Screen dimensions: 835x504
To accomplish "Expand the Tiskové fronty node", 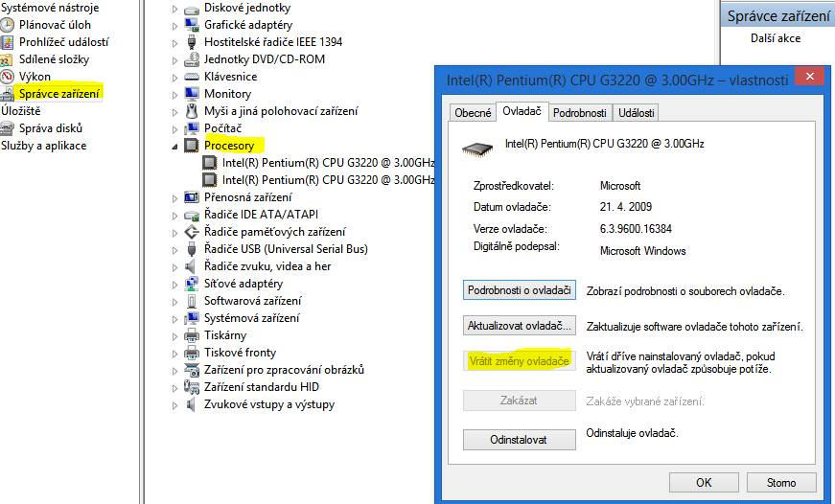I will (174, 354).
